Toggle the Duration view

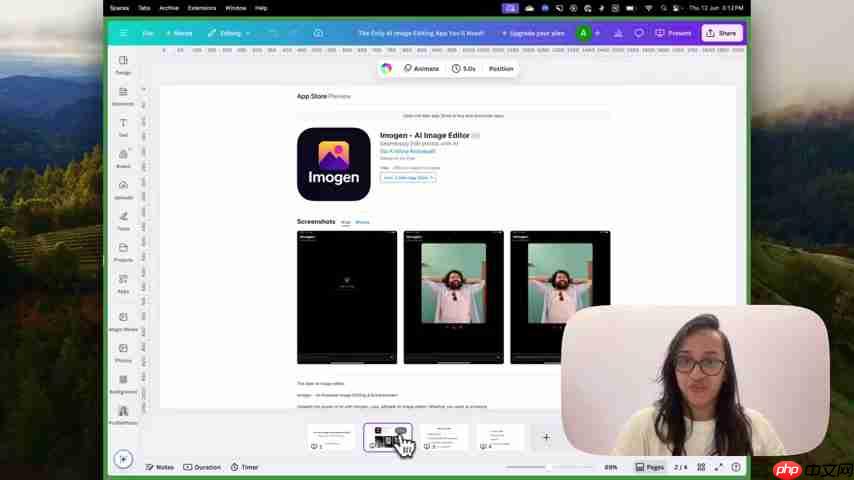click(x=202, y=467)
